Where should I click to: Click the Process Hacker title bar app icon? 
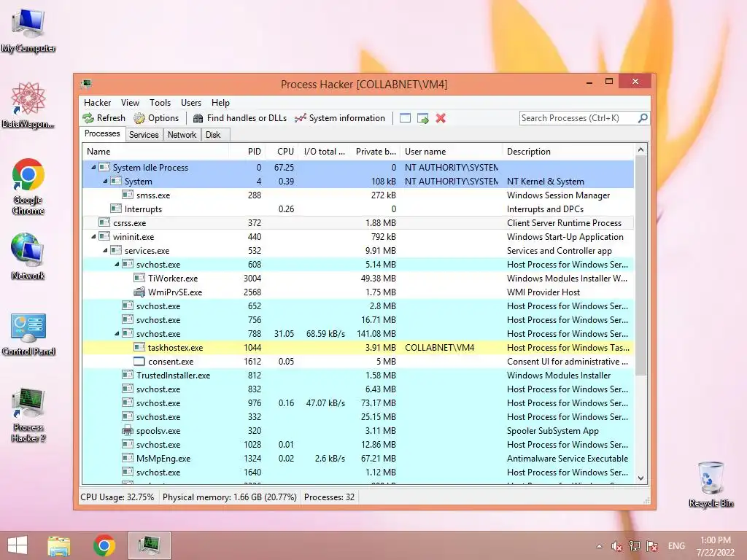(86, 85)
